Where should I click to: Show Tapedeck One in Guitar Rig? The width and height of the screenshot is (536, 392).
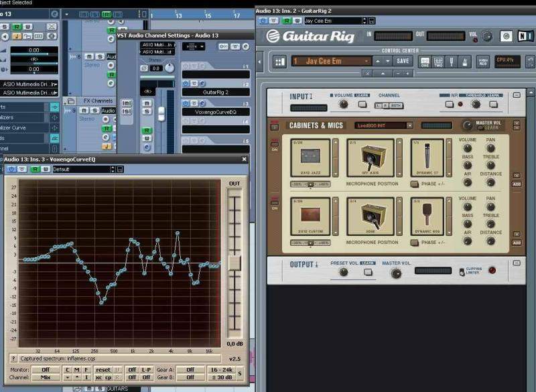pos(425,62)
